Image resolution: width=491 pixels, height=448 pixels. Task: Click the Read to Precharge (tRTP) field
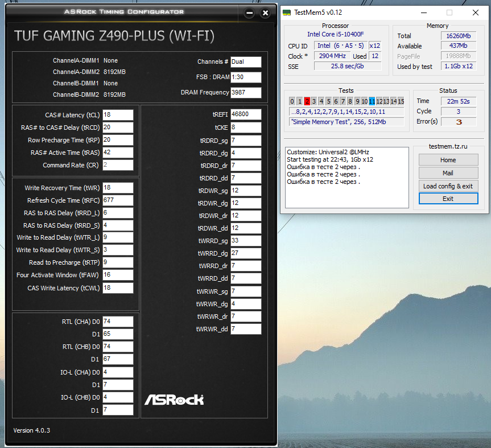pyautogui.click(x=118, y=262)
